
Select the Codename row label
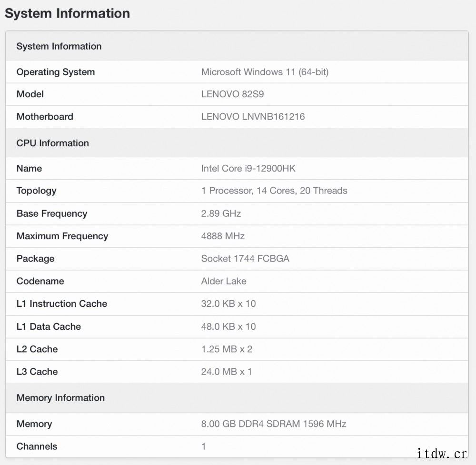40,281
